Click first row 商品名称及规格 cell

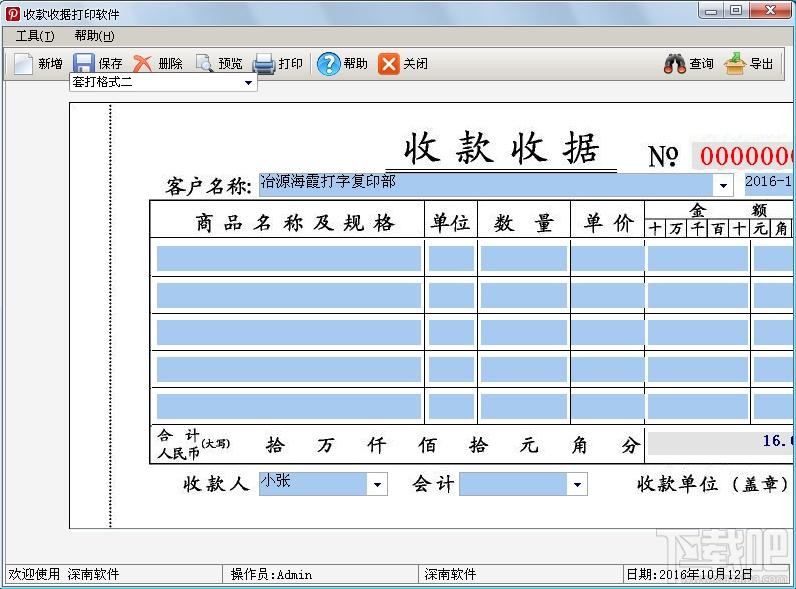click(x=289, y=258)
